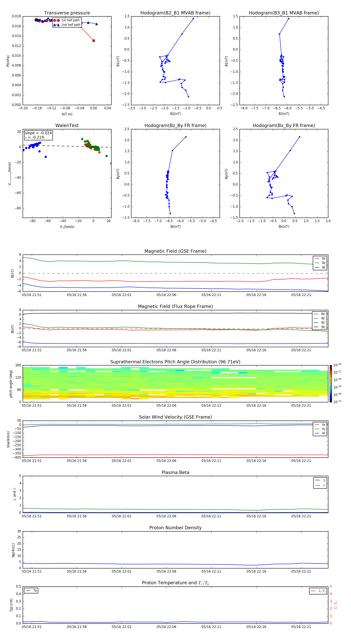Click the Vx legend entry in Solar Wind plot

pos(320,424)
